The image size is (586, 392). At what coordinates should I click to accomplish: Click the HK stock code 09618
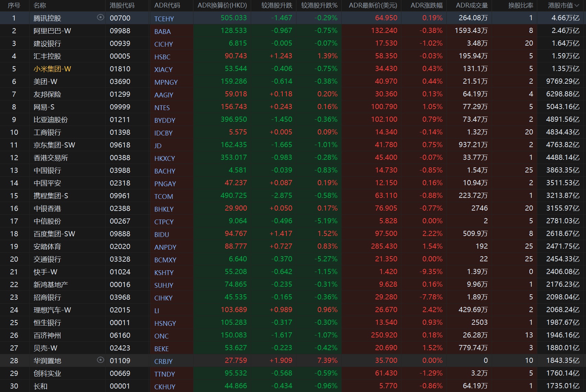click(x=120, y=145)
